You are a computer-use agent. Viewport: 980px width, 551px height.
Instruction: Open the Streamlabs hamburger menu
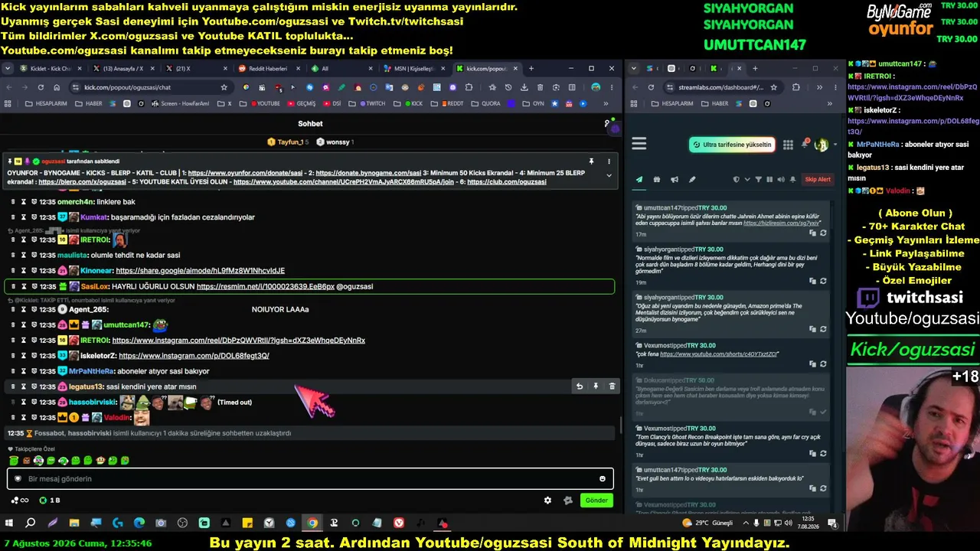pyautogui.click(x=639, y=144)
